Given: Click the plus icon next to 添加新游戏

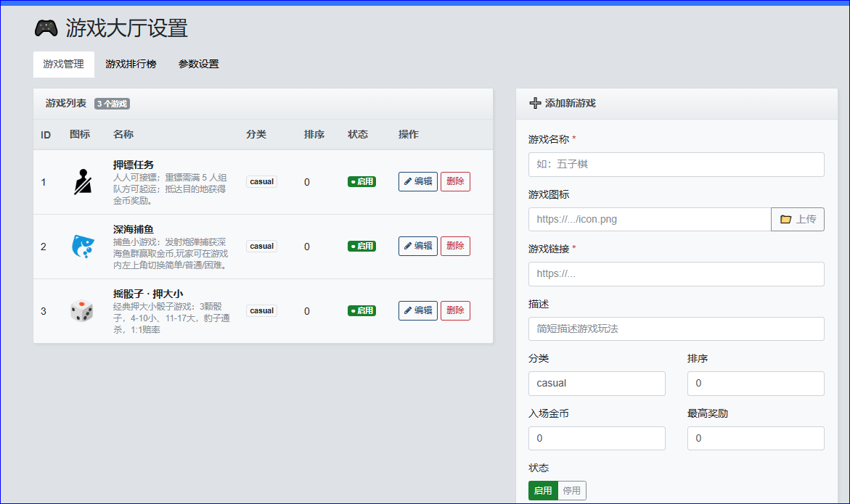Looking at the screenshot, I should tap(535, 103).
